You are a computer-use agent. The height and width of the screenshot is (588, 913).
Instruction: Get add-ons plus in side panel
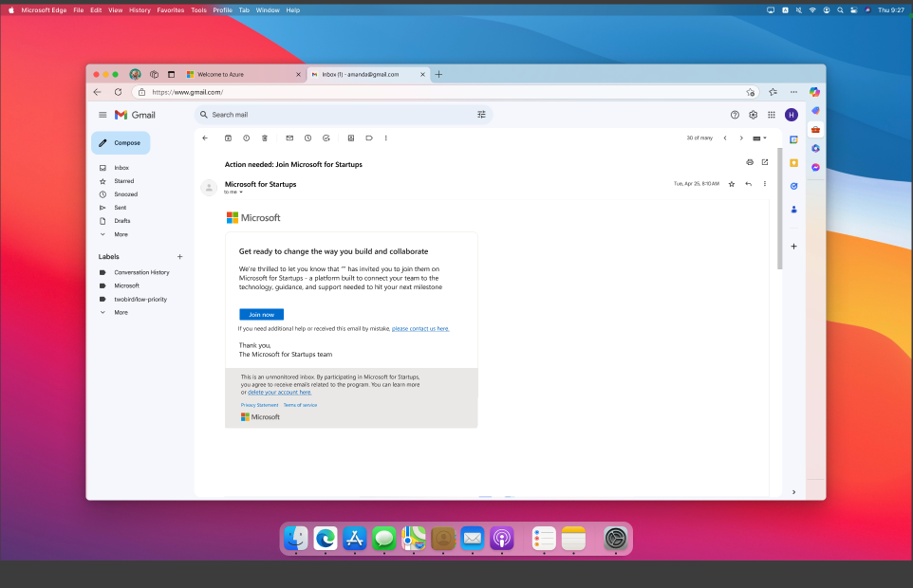pos(793,247)
